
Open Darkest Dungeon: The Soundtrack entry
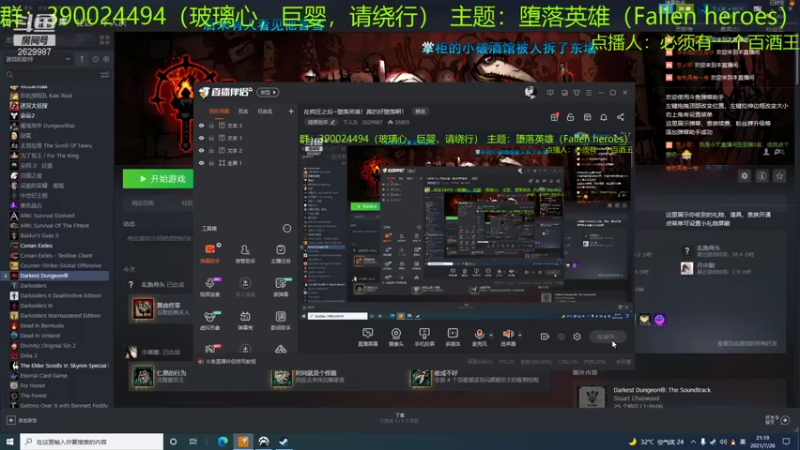click(662, 390)
